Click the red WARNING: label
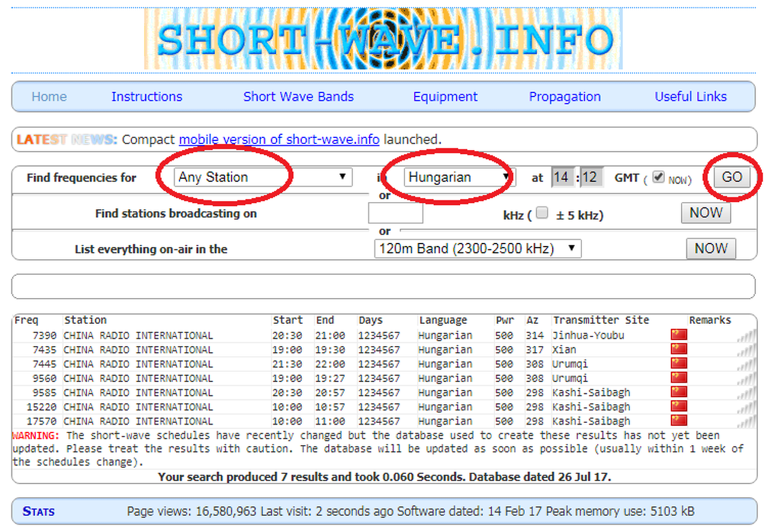 pyautogui.click(x=36, y=435)
